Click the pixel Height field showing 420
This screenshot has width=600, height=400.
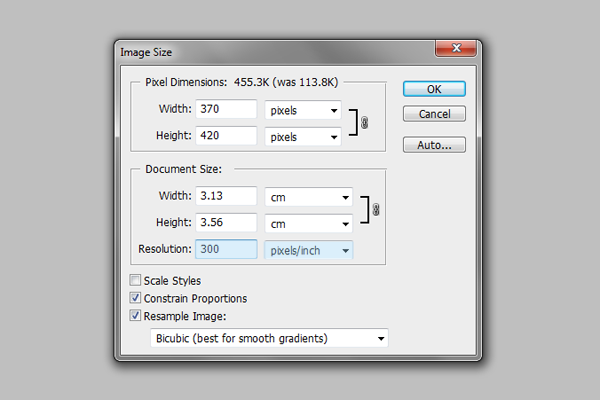(225, 135)
